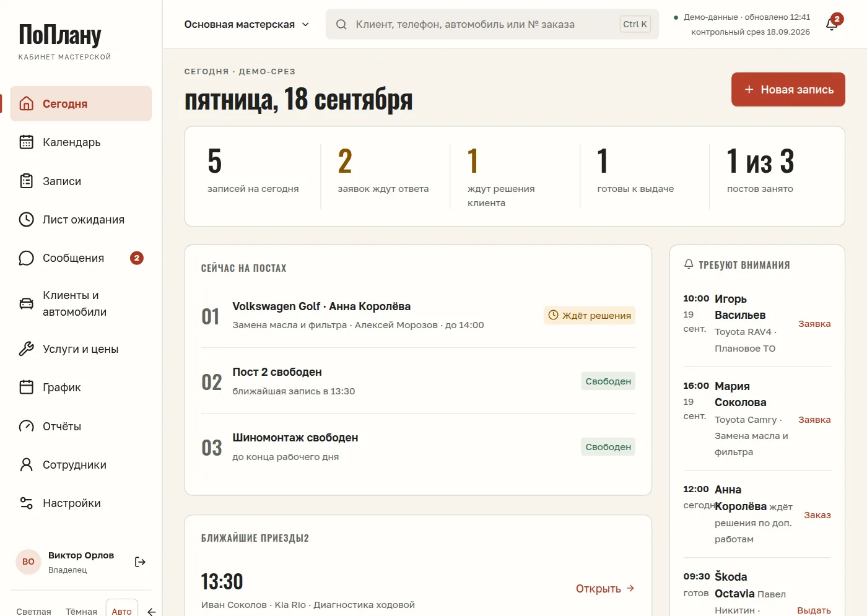867x616 pixels.
Task: Click the home icon for Сегодня
Action: click(x=26, y=103)
